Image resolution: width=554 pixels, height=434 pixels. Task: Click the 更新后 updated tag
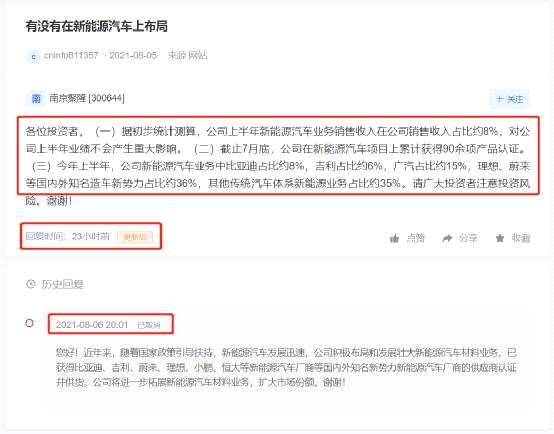135,237
